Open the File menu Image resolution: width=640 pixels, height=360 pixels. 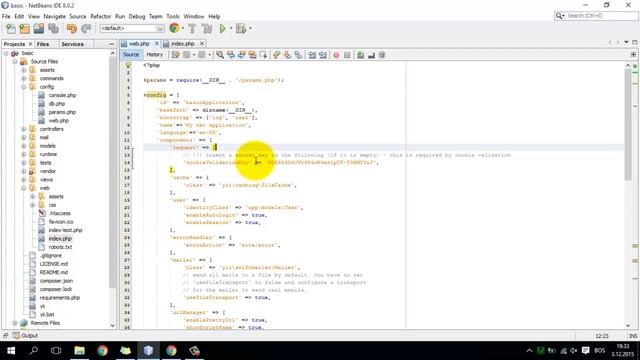[x=6, y=16]
